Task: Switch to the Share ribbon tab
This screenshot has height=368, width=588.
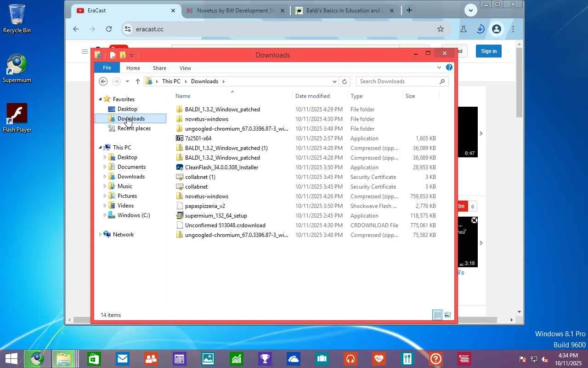Action: (159, 68)
